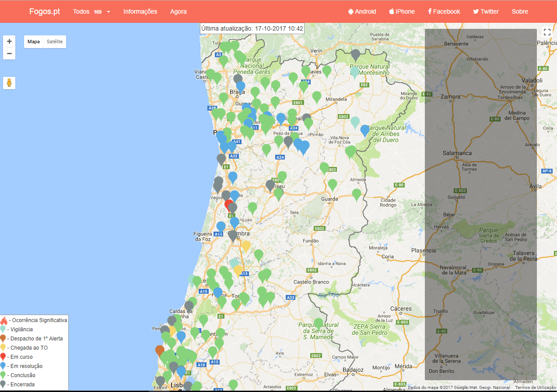Open the map fullscreen view icon
The image size is (557, 392).
[x=547, y=31]
